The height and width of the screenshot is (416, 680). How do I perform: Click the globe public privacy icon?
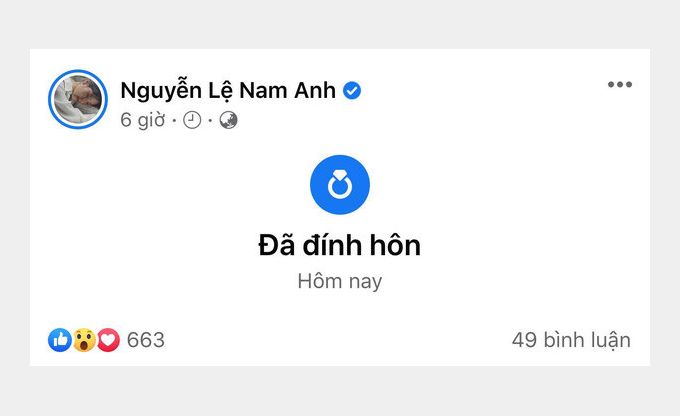click(229, 120)
